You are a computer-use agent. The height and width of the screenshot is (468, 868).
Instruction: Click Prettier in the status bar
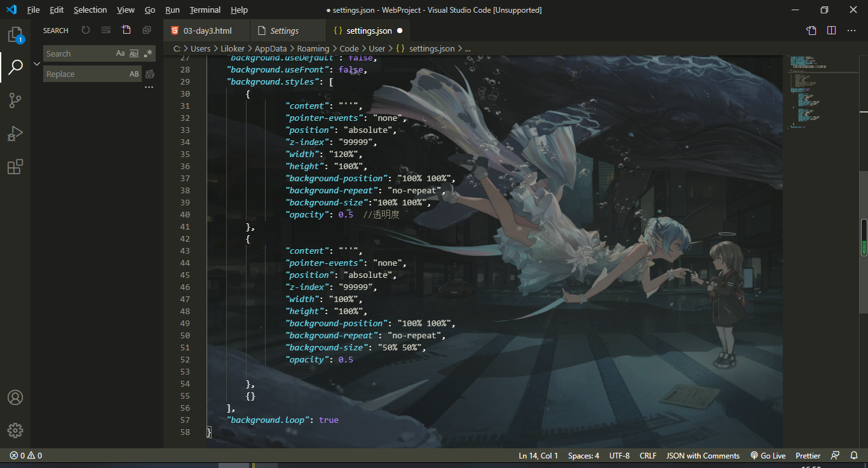click(x=808, y=456)
